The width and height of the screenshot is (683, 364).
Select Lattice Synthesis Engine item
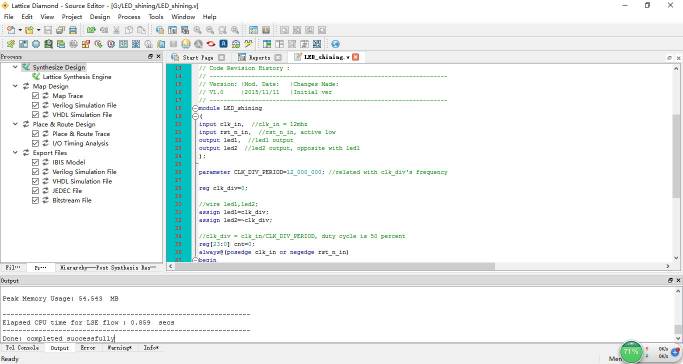(x=77, y=77)
